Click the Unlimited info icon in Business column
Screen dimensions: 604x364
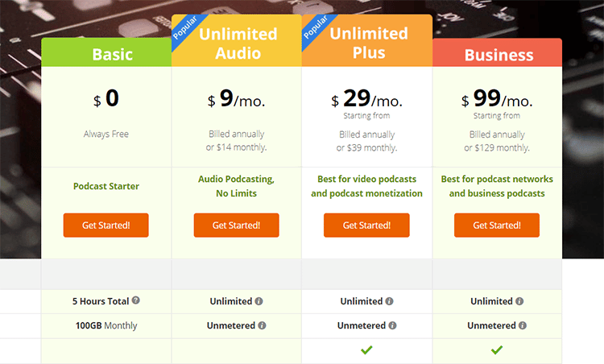coord(520,301)
